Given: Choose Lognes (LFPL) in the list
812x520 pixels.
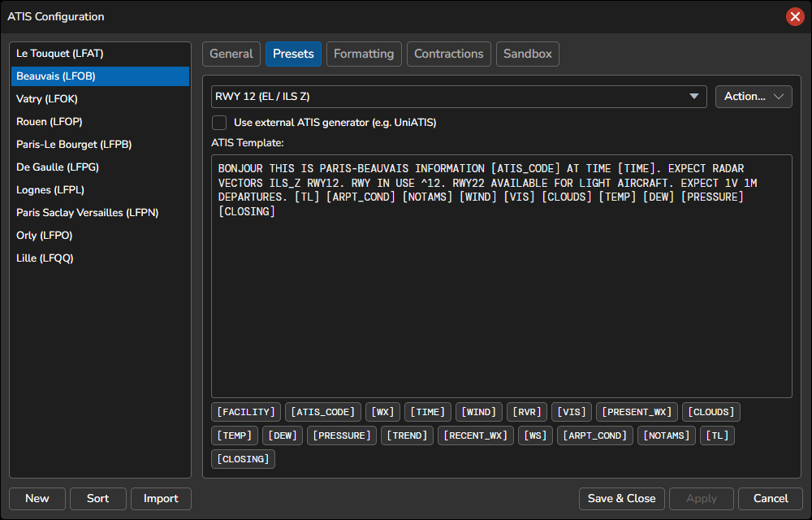Looking at the screenshot, I should (x=100, y=190).
